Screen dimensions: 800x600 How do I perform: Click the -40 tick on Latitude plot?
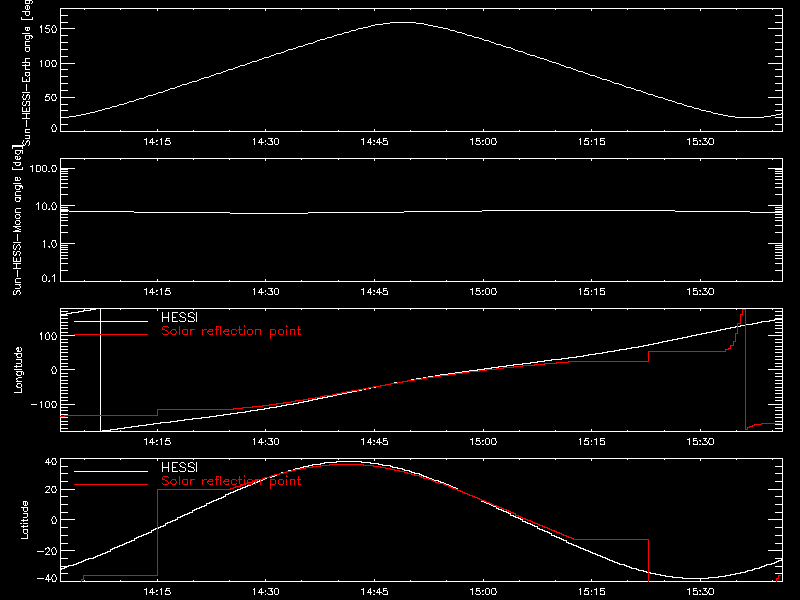tap(47, 579)
